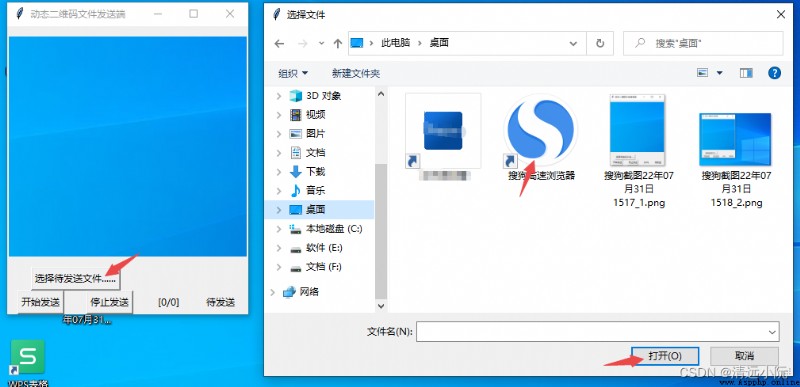Click 选择待发送文件 button in sender window

coord(76,279)
